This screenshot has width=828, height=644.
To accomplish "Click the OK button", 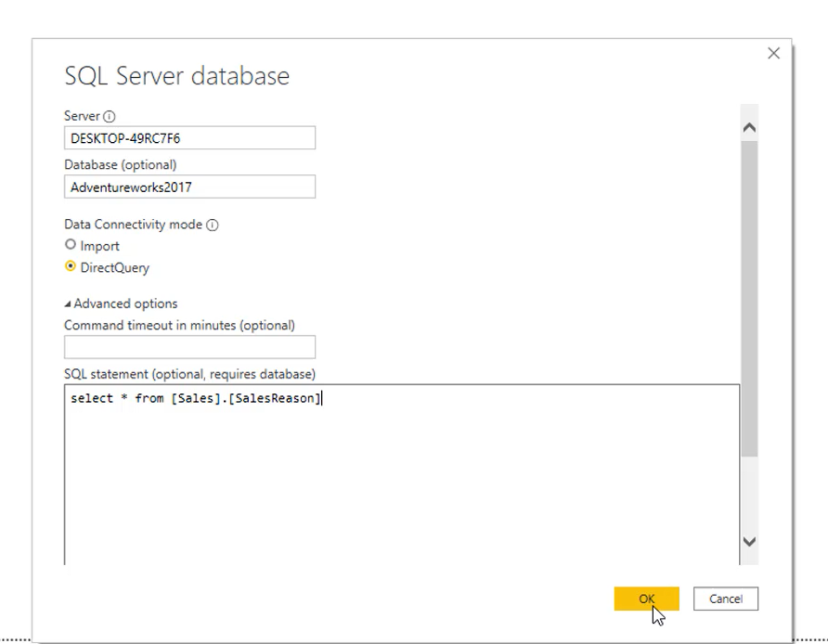I will pyautogui.click(x=646, y=599).
